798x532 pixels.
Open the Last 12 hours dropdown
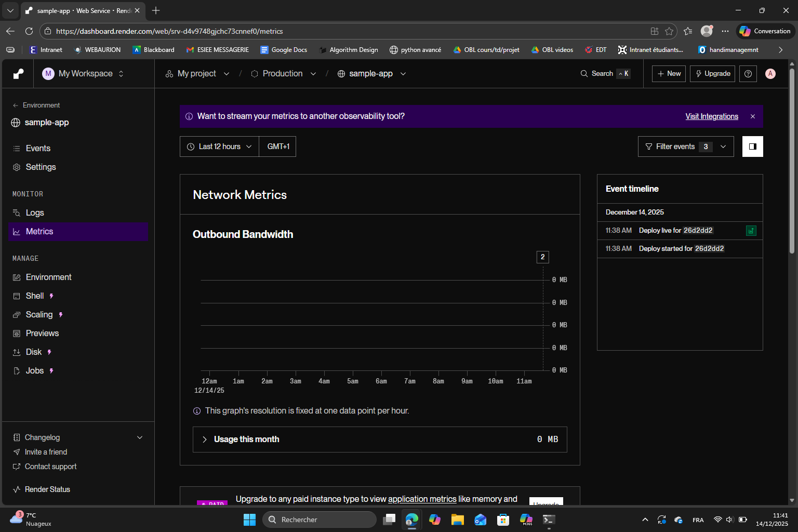pyautogui.click(x=219, y=147)
